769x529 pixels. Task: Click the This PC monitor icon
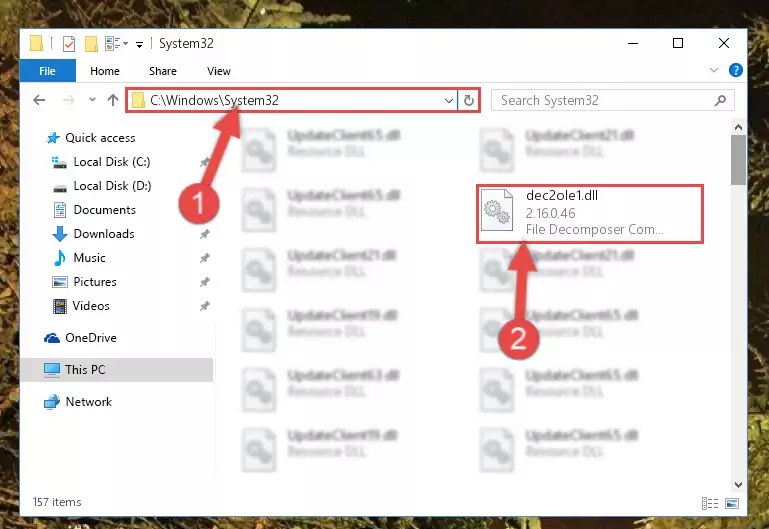click(x=51, y=370)
